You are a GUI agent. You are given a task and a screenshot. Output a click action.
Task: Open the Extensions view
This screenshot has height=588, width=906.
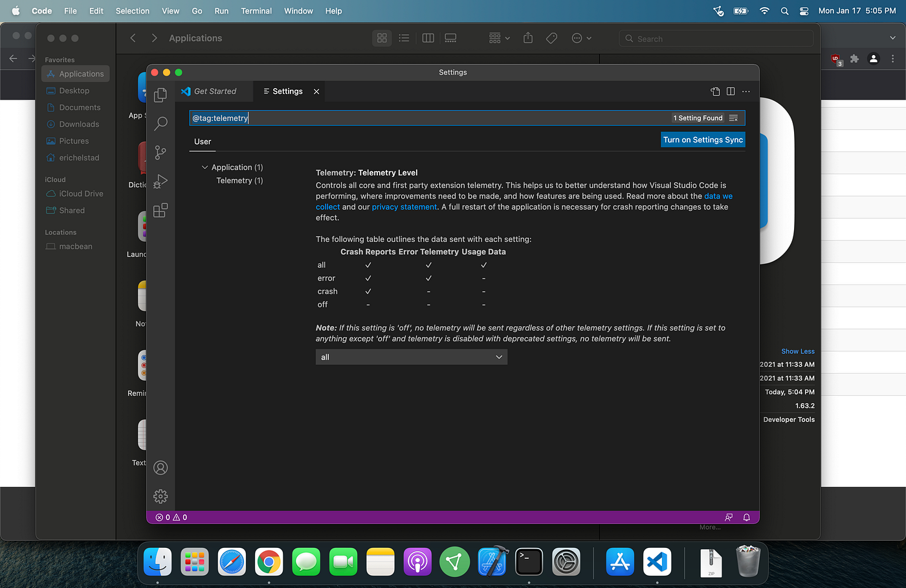pos(160,210)
